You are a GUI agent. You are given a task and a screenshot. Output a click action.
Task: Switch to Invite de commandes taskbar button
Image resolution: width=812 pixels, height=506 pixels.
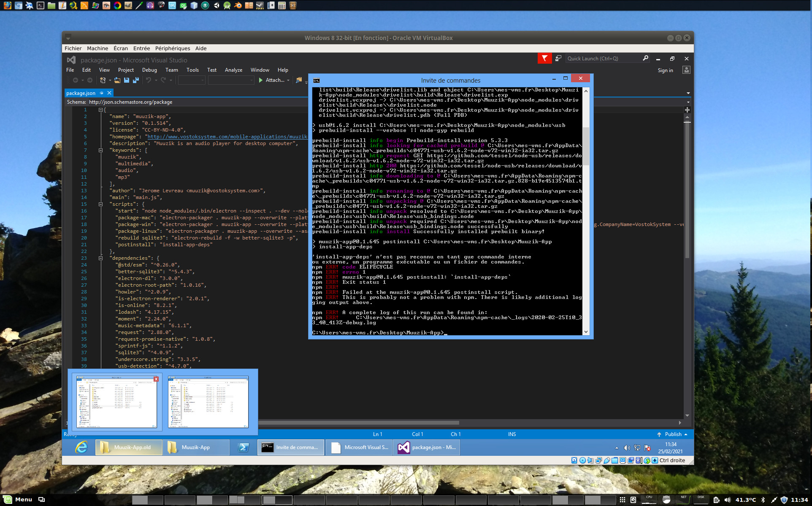point(291,447)
